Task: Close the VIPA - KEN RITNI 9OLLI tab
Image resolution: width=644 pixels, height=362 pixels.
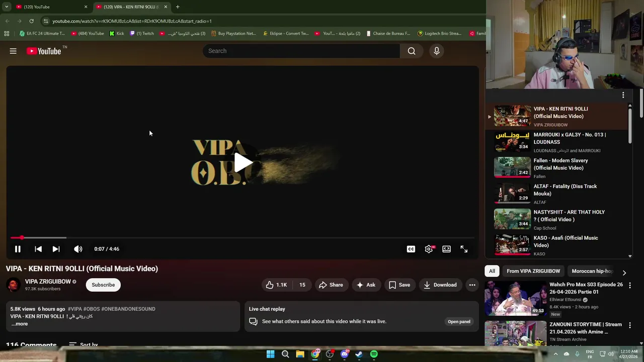Action: (166, 7)
